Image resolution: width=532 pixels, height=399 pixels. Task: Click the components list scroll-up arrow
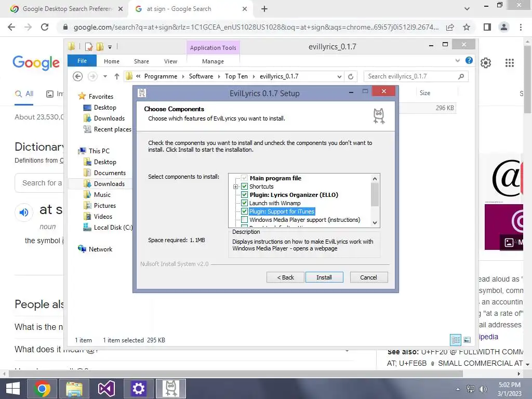(x=375, y=179)
